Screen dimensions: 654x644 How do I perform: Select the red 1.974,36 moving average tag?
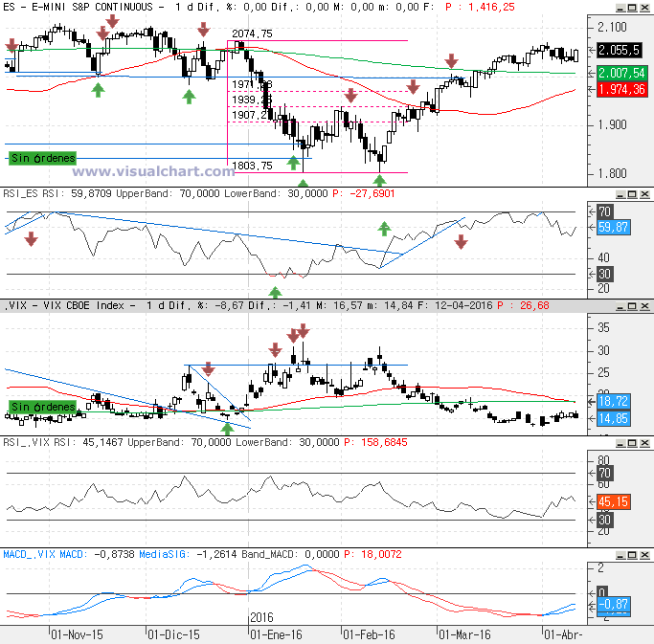pyautogui.click(x=621, y=89)
